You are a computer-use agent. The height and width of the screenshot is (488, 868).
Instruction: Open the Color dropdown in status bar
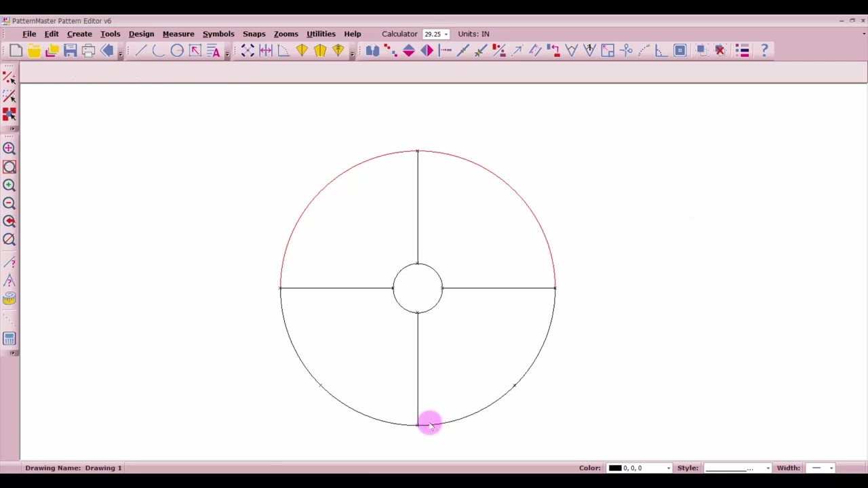[669, 468]
